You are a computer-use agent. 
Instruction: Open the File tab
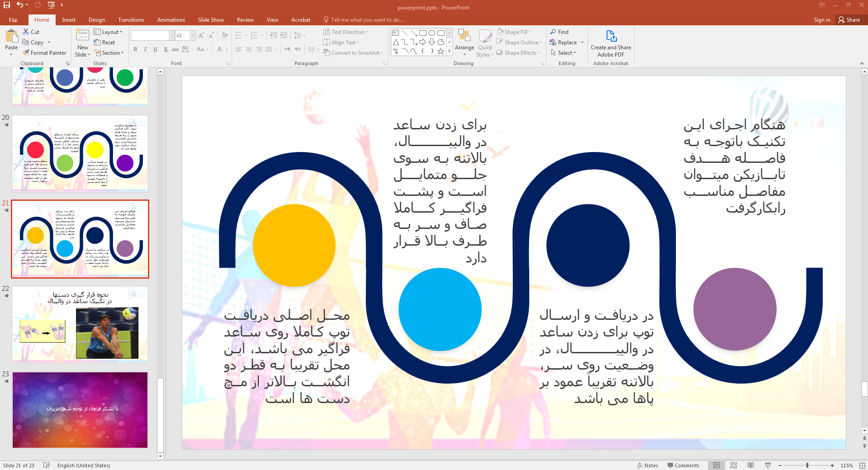[13, 20]
